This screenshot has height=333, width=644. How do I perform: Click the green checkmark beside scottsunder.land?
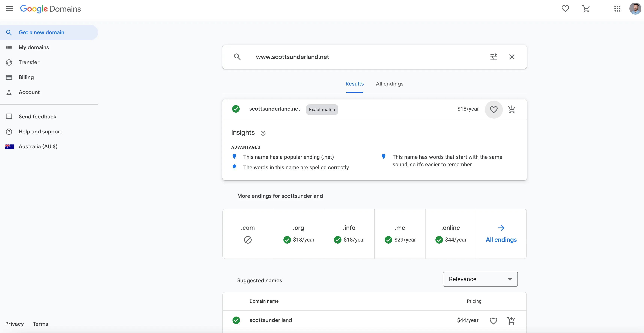(x=236, y=320)
